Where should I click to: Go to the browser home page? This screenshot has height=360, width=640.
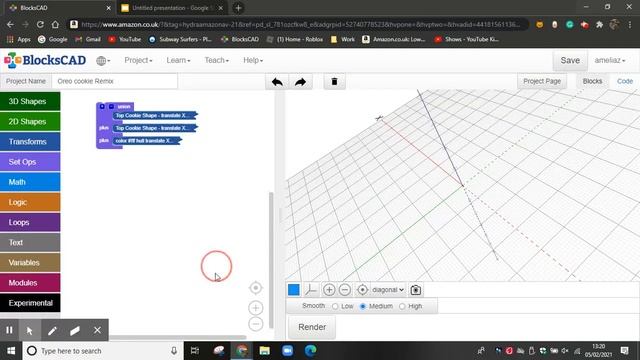pos(55,24)
